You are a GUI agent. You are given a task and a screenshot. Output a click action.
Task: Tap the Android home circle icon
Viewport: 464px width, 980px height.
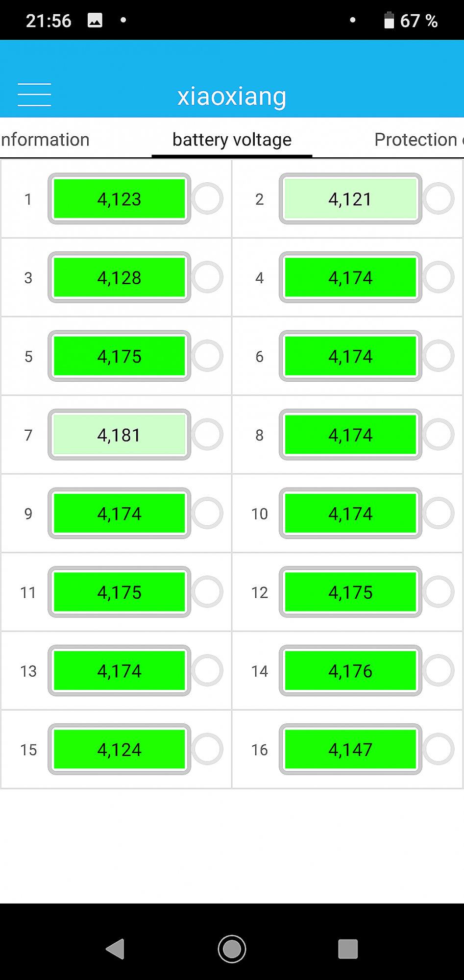click(x=232, y=949)
